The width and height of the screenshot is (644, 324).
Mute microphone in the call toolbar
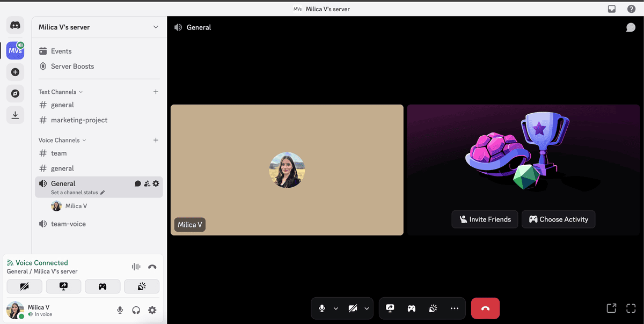[322, 308]
